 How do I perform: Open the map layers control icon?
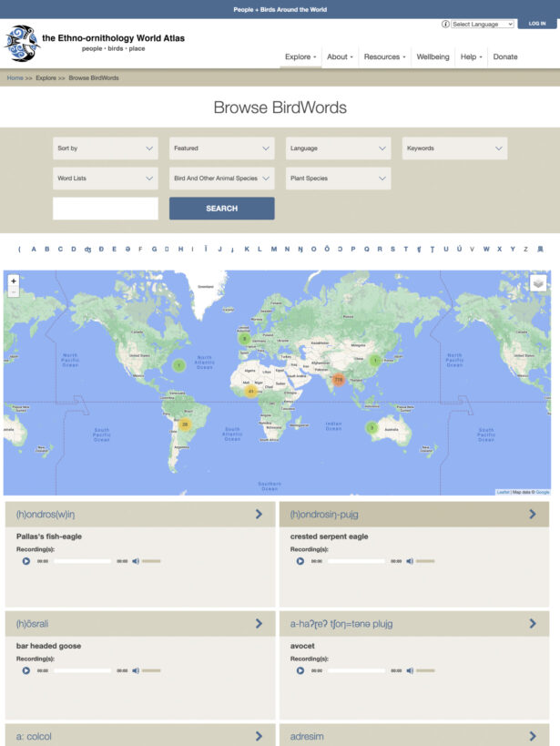[538, 283]
